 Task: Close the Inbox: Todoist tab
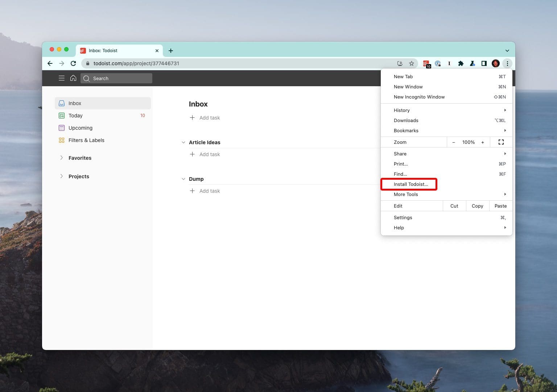[x=157, y=51]
